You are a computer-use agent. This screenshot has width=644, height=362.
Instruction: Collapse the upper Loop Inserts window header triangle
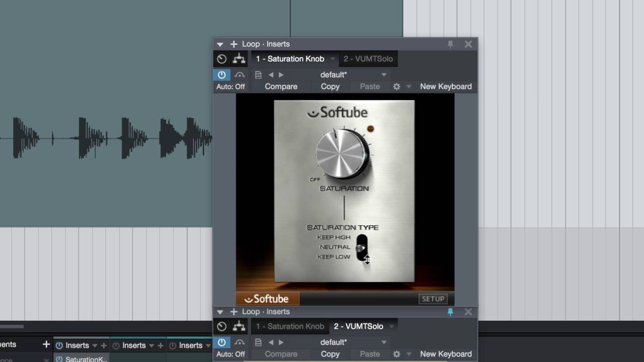(220, 44)
